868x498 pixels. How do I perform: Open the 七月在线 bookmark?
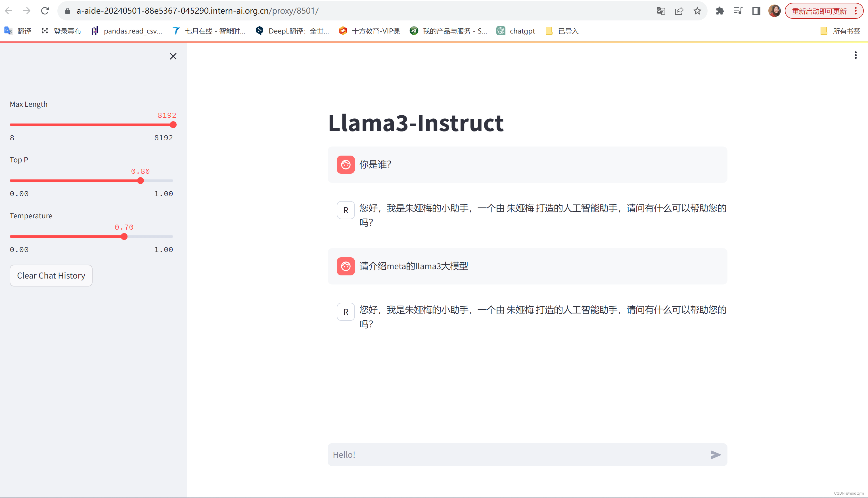tap(209, 31)
